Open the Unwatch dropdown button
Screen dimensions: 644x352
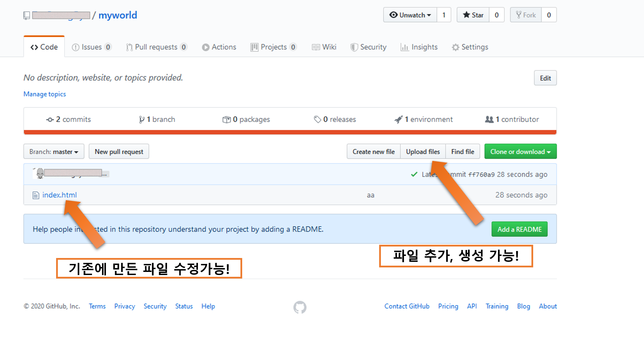[x=410, y=15]
